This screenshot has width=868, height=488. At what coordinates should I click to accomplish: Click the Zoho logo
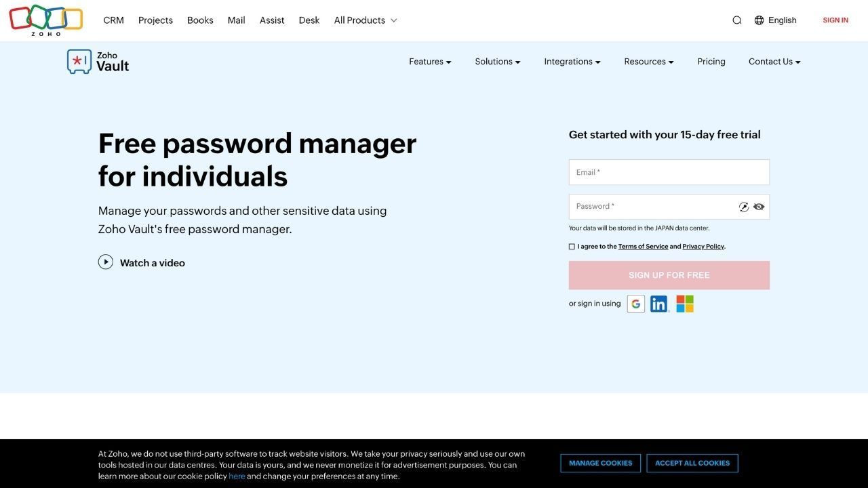tap(46, 20)
